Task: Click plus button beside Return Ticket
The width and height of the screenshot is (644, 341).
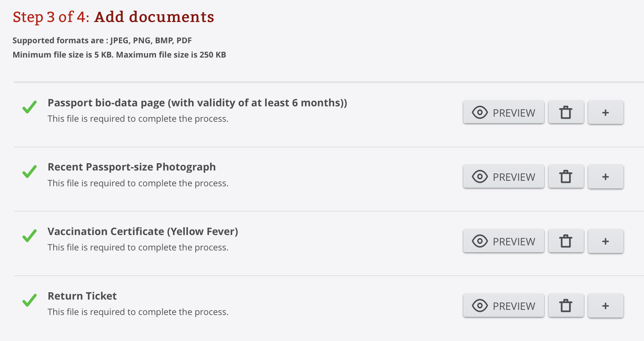Action: coord(605,305)
